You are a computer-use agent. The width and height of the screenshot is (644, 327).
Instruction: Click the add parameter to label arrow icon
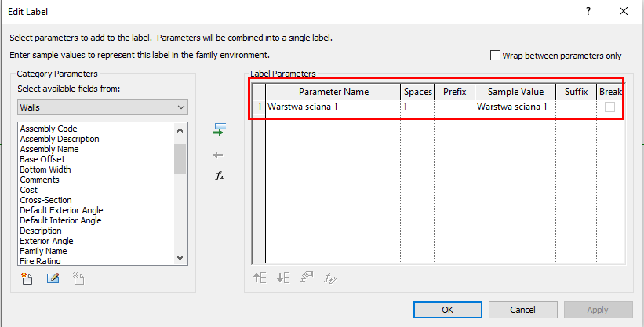[220, 129]
